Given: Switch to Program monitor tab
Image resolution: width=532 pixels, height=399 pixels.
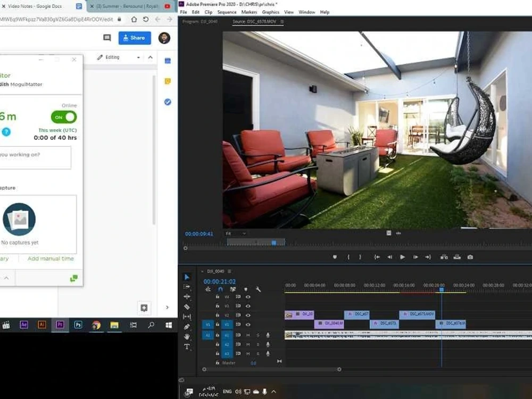Looking at the screenshot, I should click(x=200, y=21).
